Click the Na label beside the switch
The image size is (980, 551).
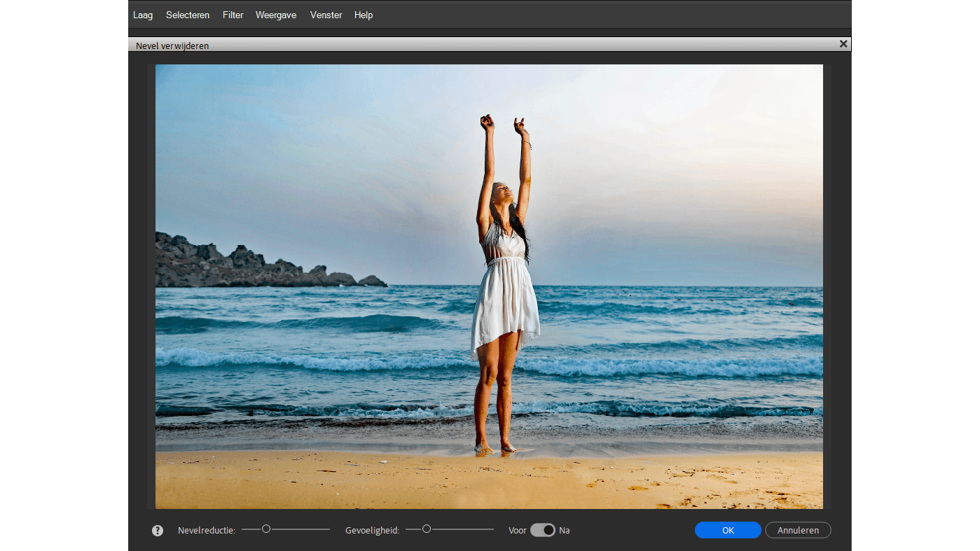coord(565,531)
